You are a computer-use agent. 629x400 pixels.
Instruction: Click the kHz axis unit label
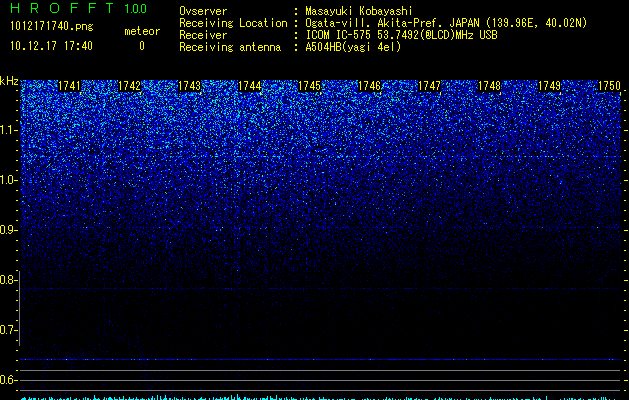click(x=9, y=81)
